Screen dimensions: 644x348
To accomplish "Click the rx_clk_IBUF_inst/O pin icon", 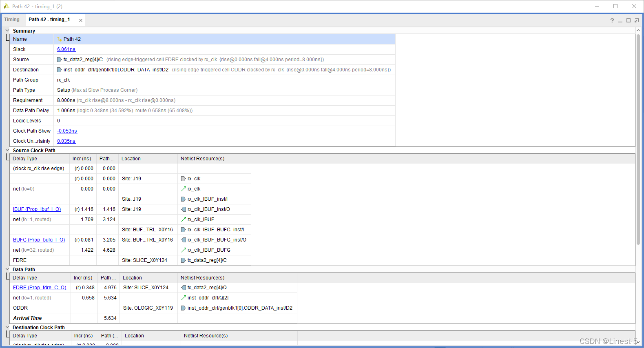I will pyautogui.click(x=184, y=209).
